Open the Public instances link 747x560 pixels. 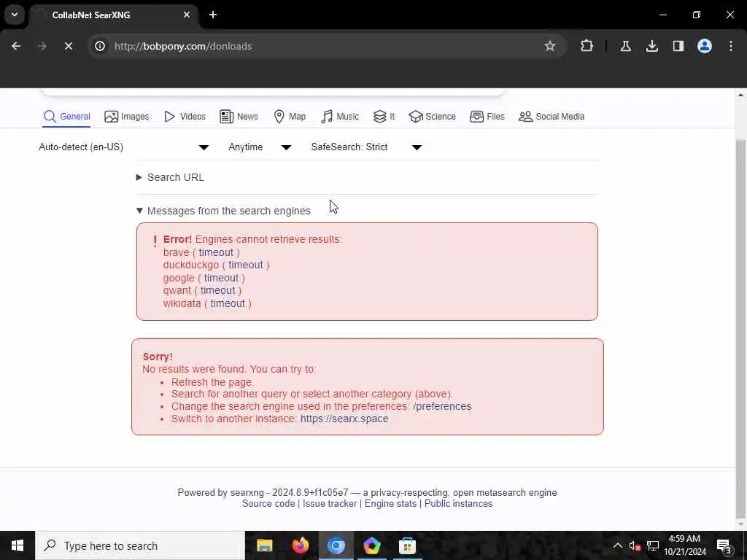pyautogui.click(x=458, y=503)
